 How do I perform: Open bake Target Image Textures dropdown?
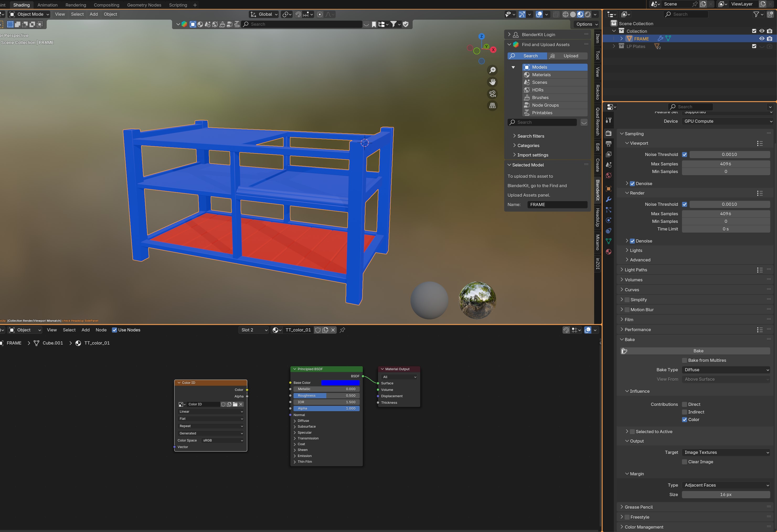[x=726, y=453]
